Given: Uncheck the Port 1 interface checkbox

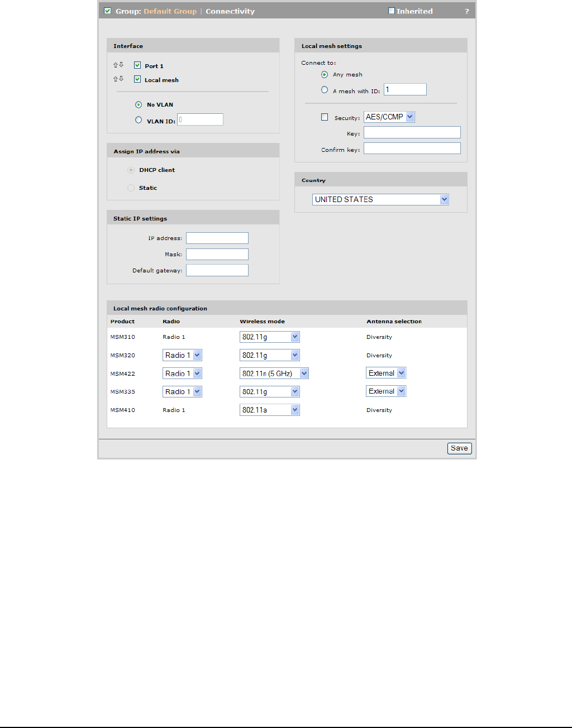Looking at the screenshot, I should pos(137,65).
